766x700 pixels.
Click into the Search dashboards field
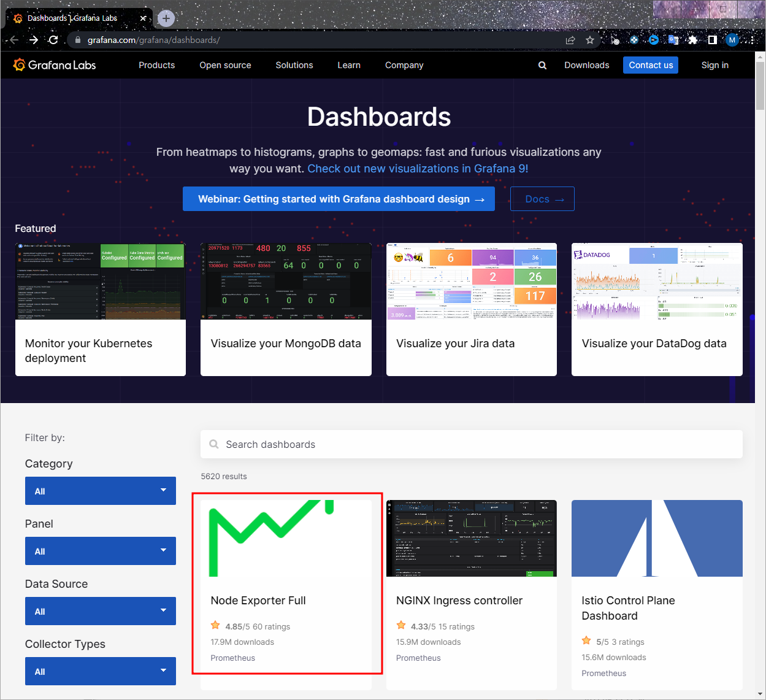[471, 444]
